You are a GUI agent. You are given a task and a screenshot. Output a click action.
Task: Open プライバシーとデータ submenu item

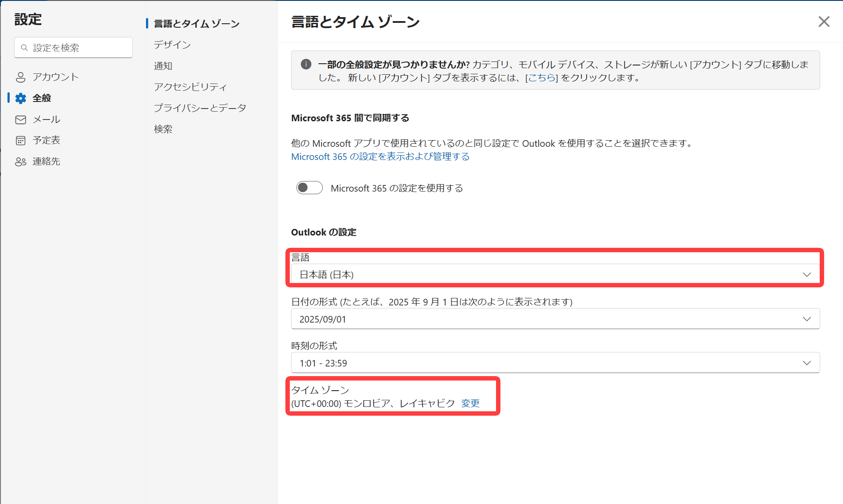[200, 108]
